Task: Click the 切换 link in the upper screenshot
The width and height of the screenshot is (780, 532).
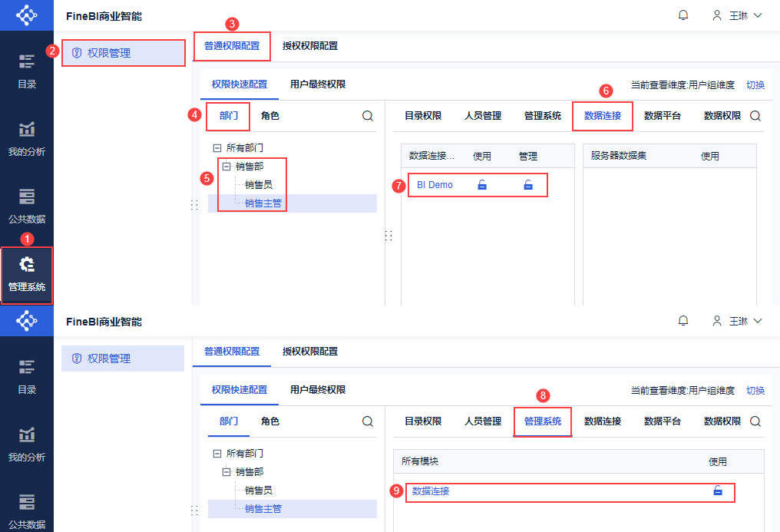Action: pyautogui.click(x=755, y=85)
